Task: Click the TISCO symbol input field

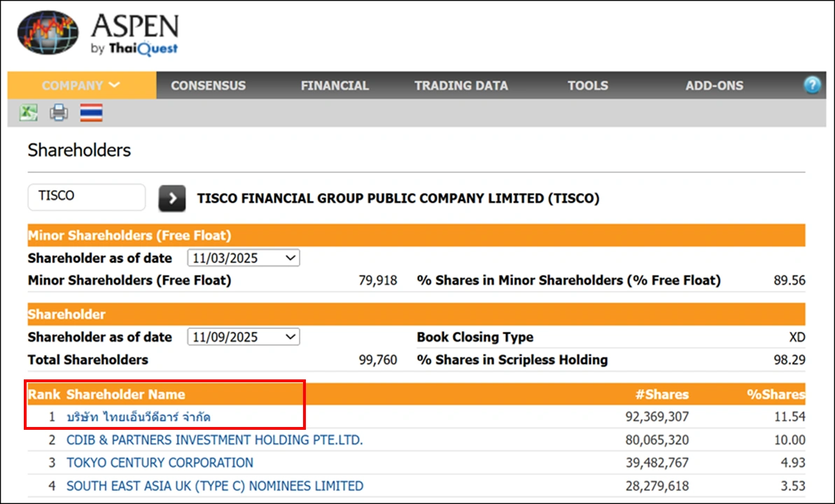Action: 86,197
